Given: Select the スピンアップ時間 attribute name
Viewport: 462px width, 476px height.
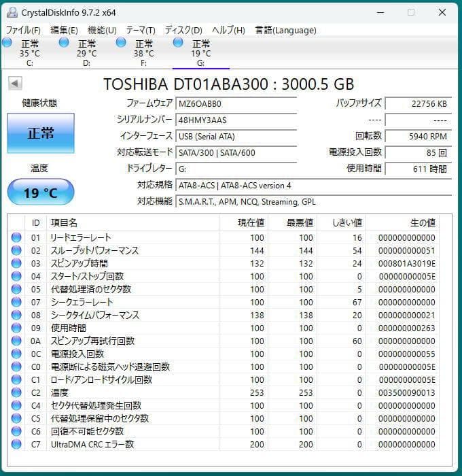Looking at the screenshot, I should 79,263.
